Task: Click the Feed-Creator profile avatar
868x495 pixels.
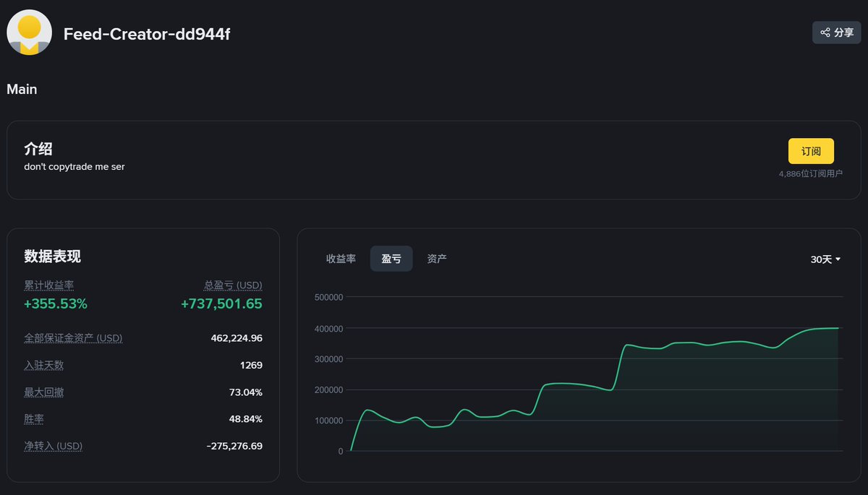Action: (29, 33)
